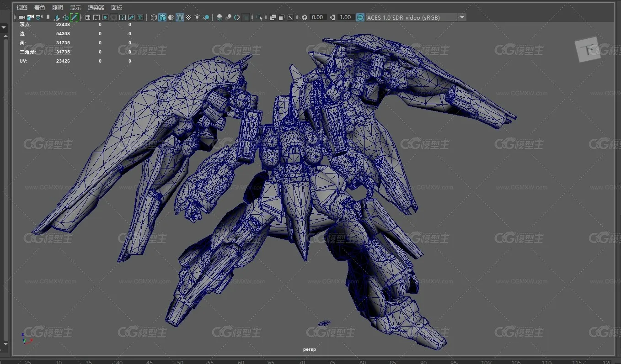Click the XYZ axis gizmo
This screenshot has width=621, height=364.
click(26, 338)
